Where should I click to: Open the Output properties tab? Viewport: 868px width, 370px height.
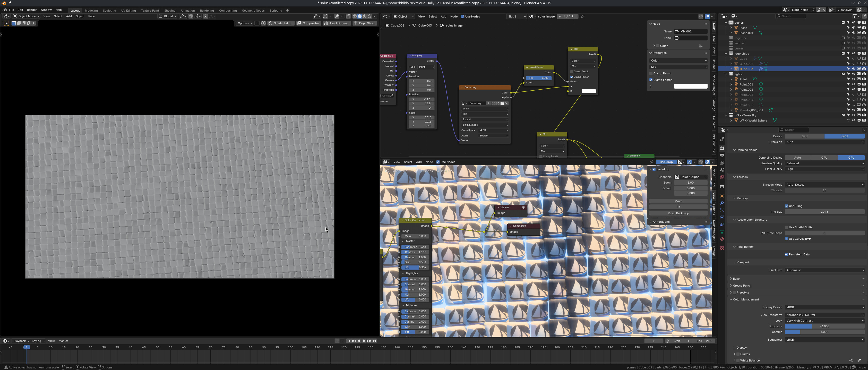(x=722, y=155)
